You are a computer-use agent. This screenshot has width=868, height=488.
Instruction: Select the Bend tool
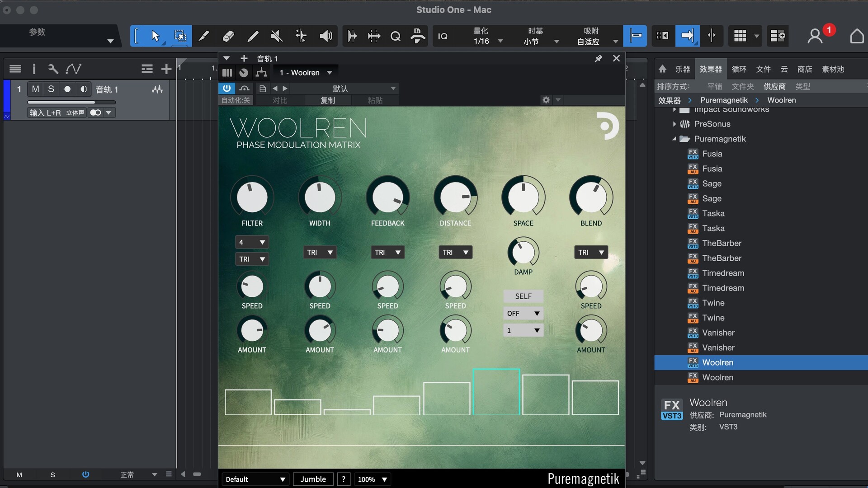(x=301, y=36)
